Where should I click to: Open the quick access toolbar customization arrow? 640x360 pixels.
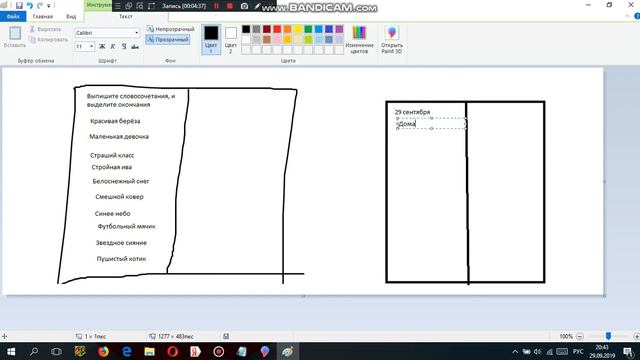[x=49, y=6]
